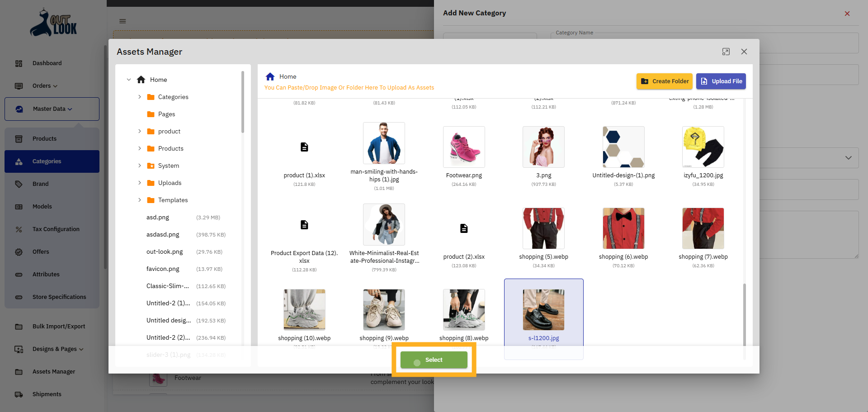Click the Home breadcrumb icon
868x412 pixels.
coord(270,76)
